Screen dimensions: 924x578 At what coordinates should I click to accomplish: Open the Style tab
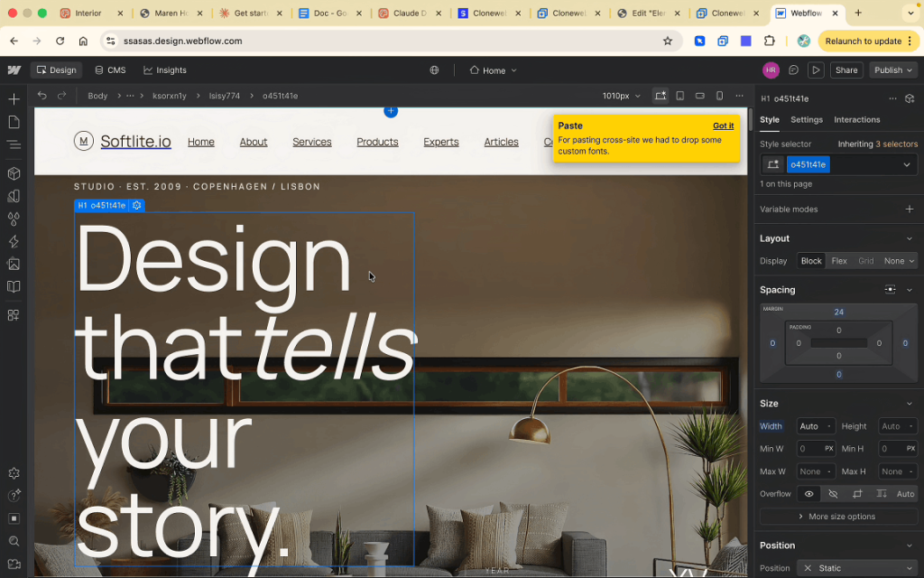[769, 120]
